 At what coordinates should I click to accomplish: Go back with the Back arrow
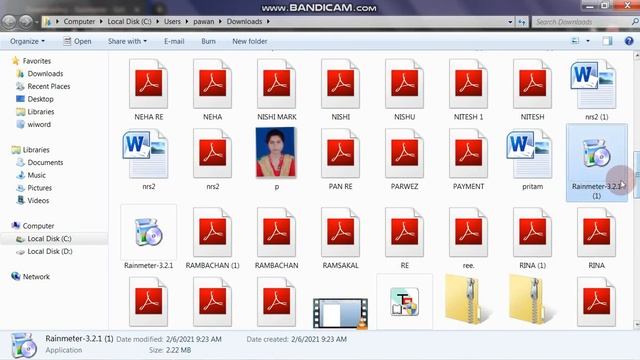(9, 22)
